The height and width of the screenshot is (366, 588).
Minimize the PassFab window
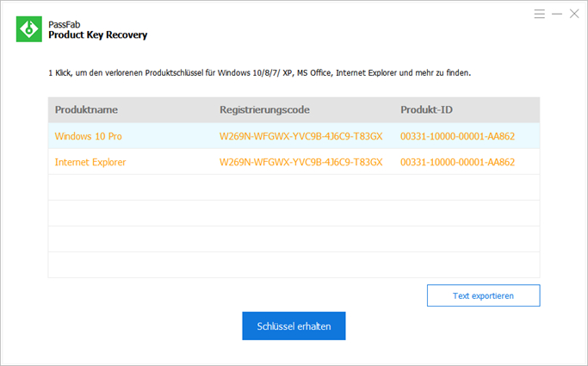coord(556,14)
